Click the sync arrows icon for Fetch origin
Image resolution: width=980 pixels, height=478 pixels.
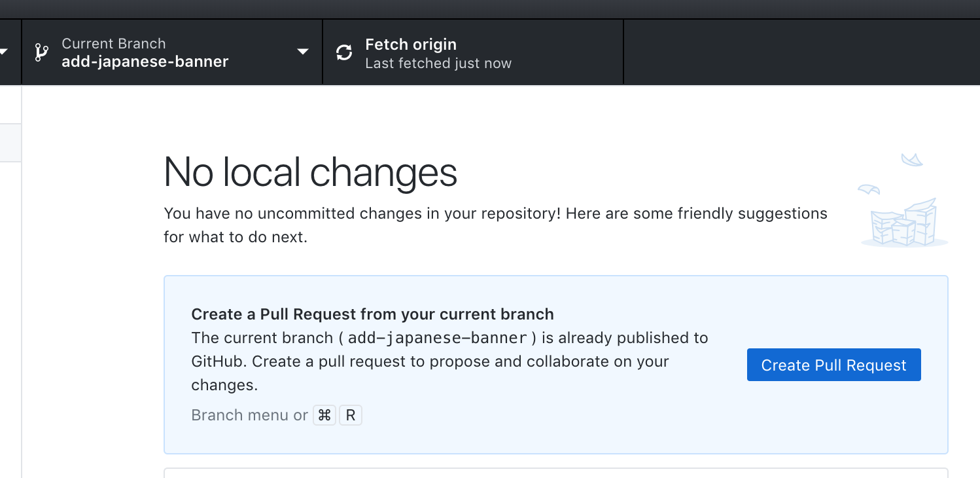point(344,52)
